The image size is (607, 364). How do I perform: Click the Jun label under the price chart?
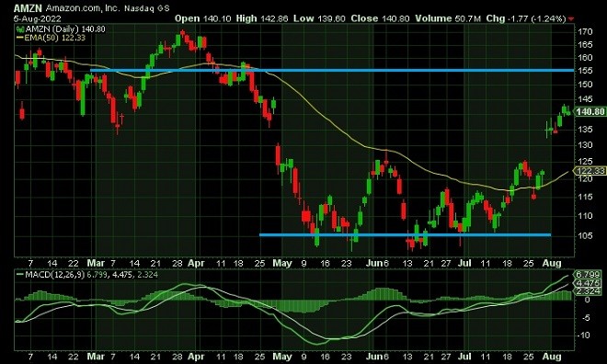click(x=374, y=263)
